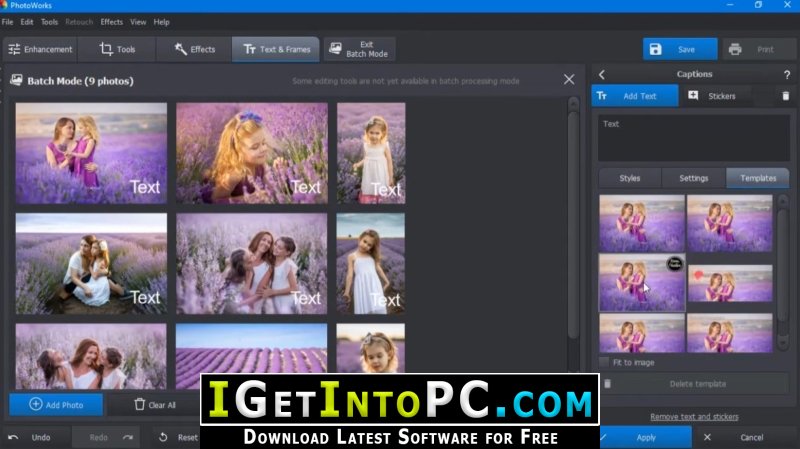
Task: Open the Enhancement tab
Action: [x=40, y=49]
